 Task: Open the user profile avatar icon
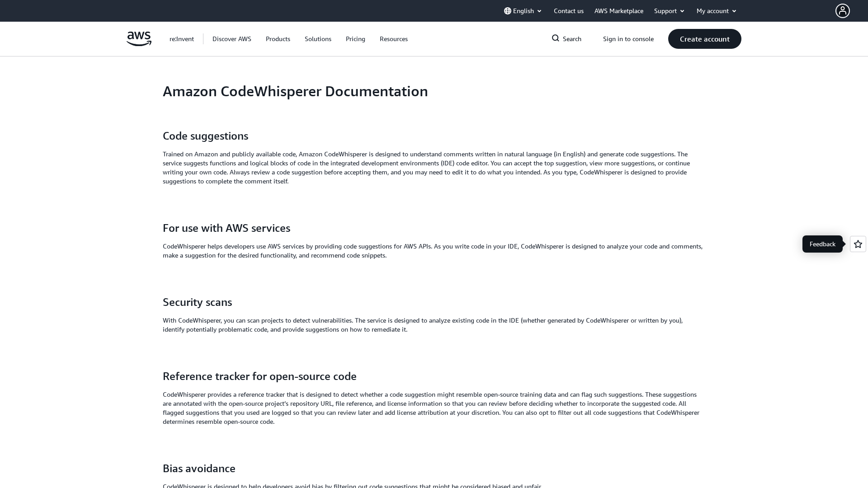pyautogui.click(x=842, y=11)
